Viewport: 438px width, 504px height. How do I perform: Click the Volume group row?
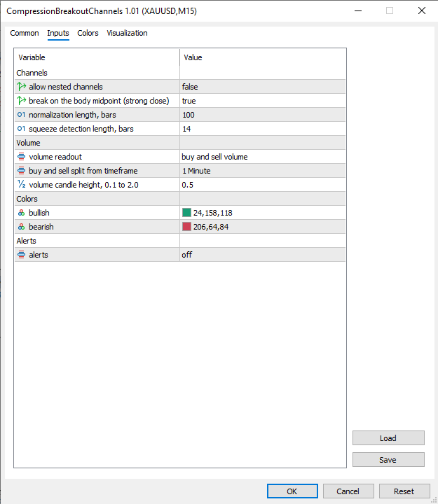tap(180, 143)
